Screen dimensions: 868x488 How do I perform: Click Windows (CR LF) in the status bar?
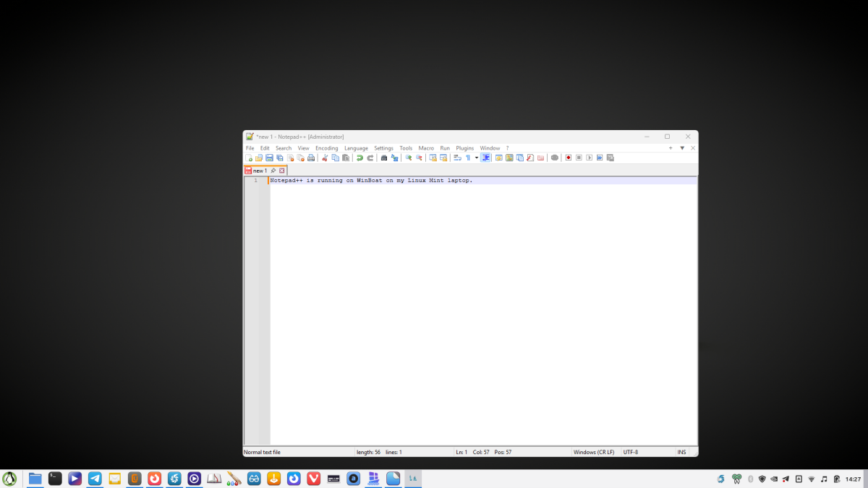pos(594,452)
